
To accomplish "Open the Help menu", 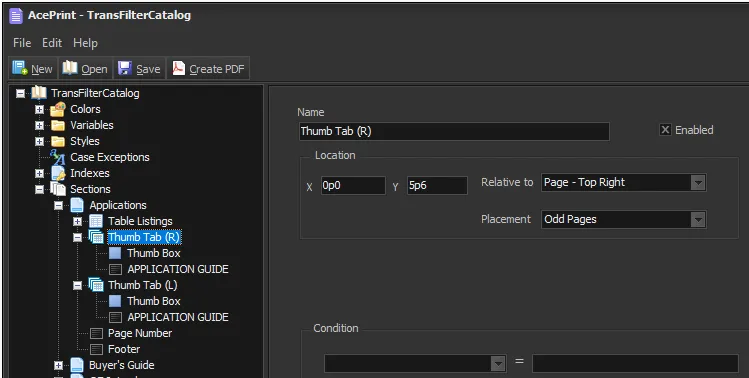I will 86,43.
